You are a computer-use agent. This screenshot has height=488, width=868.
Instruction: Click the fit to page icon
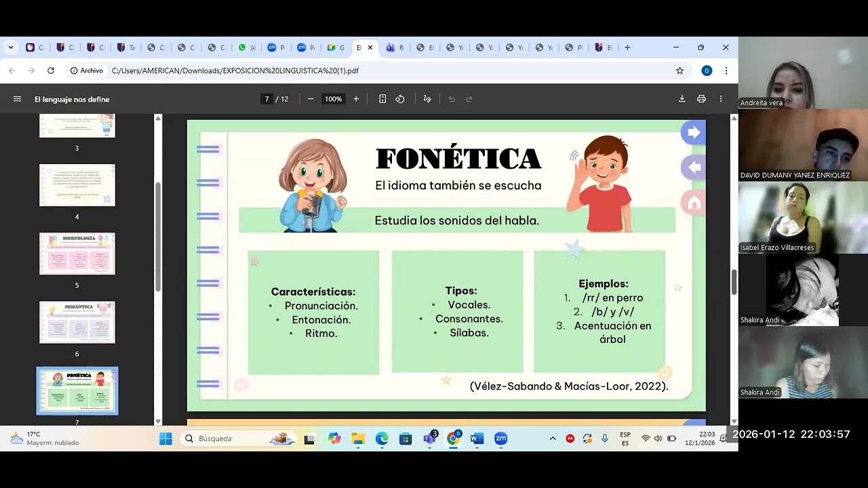click(x=382, y=99)
